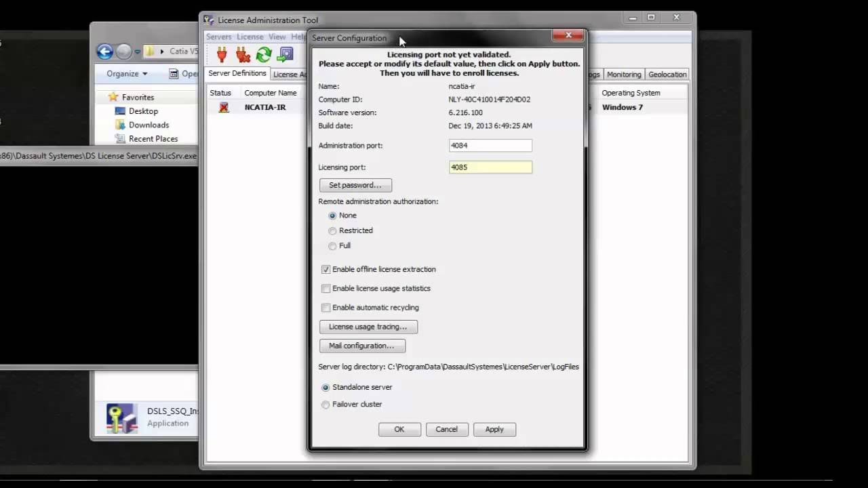868x488 pixels.
Task: Switch to the Geolocation tab
Action: coord(667,74)
